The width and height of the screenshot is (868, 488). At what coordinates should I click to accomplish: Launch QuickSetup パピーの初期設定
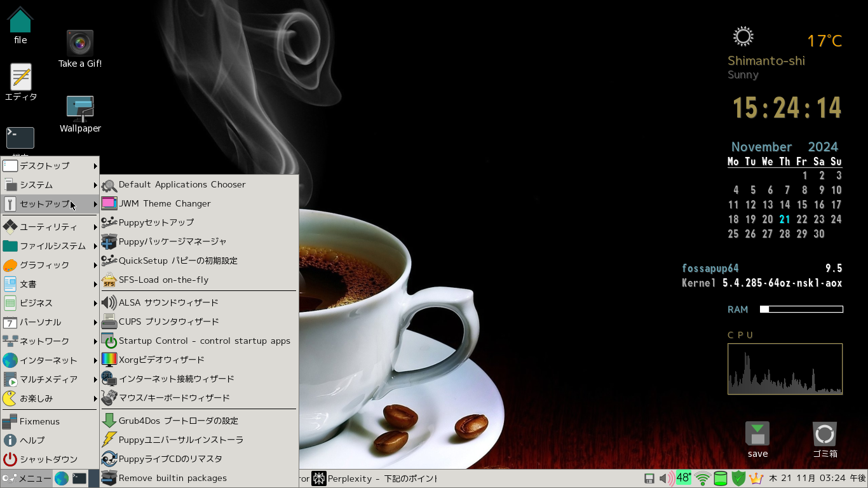pos(199,261)
